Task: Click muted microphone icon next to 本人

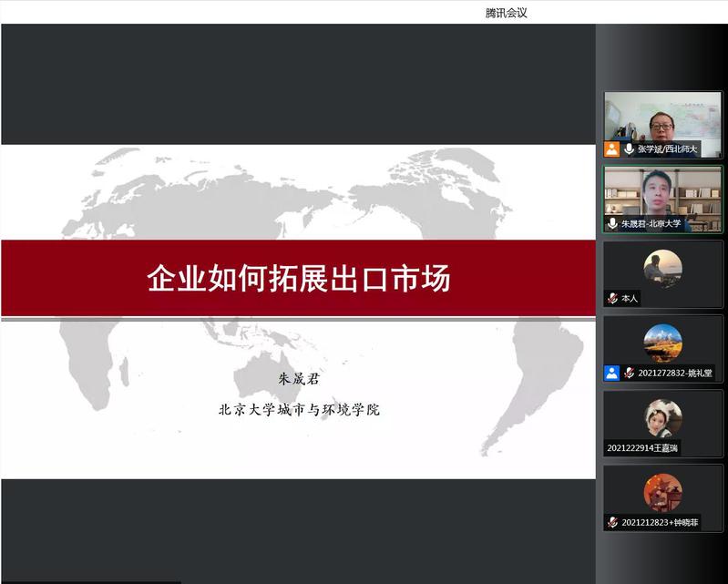Action: [x=612, y=298]
